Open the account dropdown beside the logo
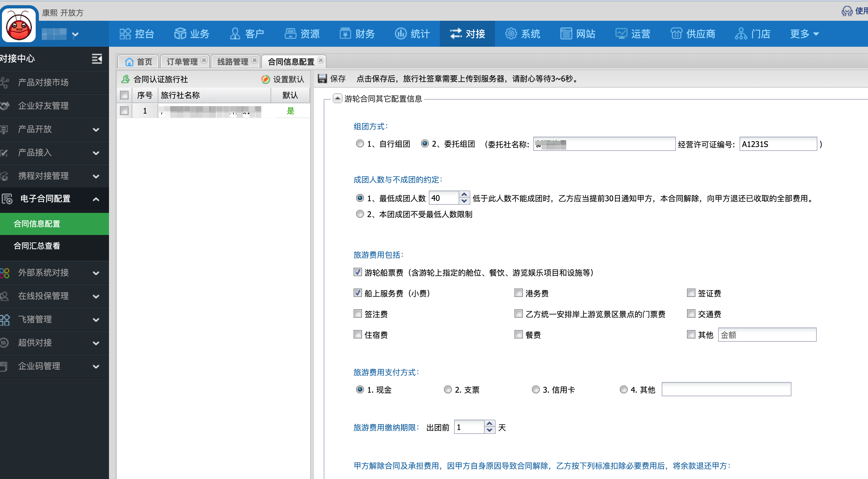 click(75, 34)
